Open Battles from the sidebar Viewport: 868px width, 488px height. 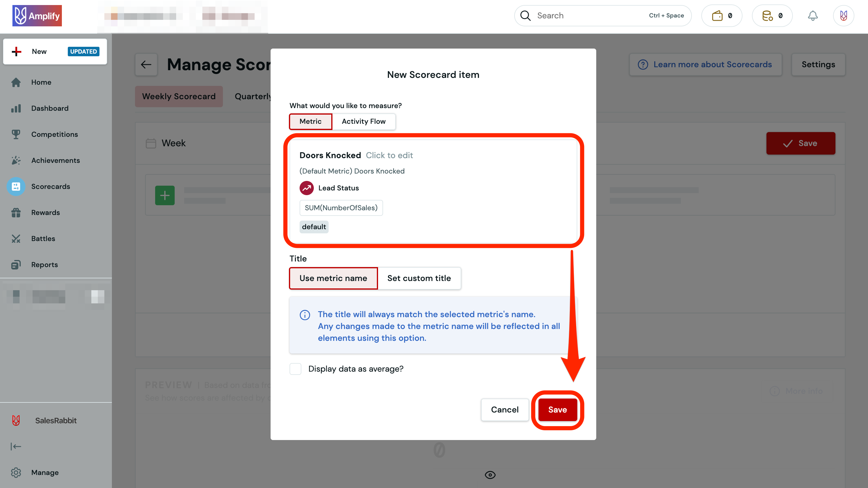point(43,238)
